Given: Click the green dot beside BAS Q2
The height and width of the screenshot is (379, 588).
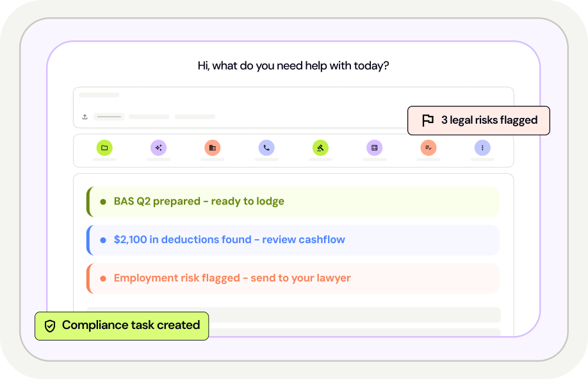Looking at the screenshot, I should [102, 201].
